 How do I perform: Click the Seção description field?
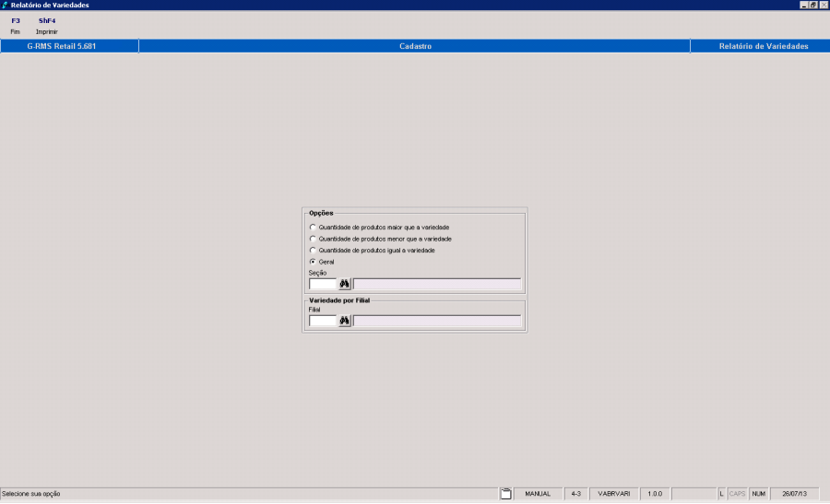[x=437, y=284]
